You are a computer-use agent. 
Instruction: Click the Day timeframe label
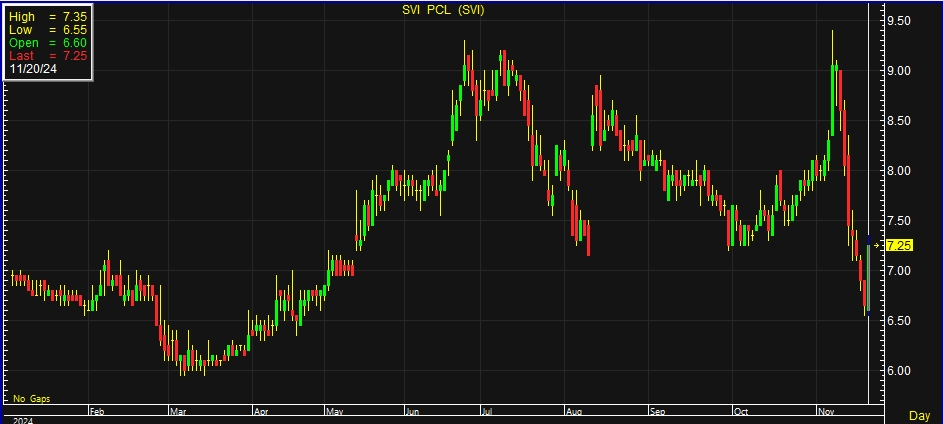point(918,415)
